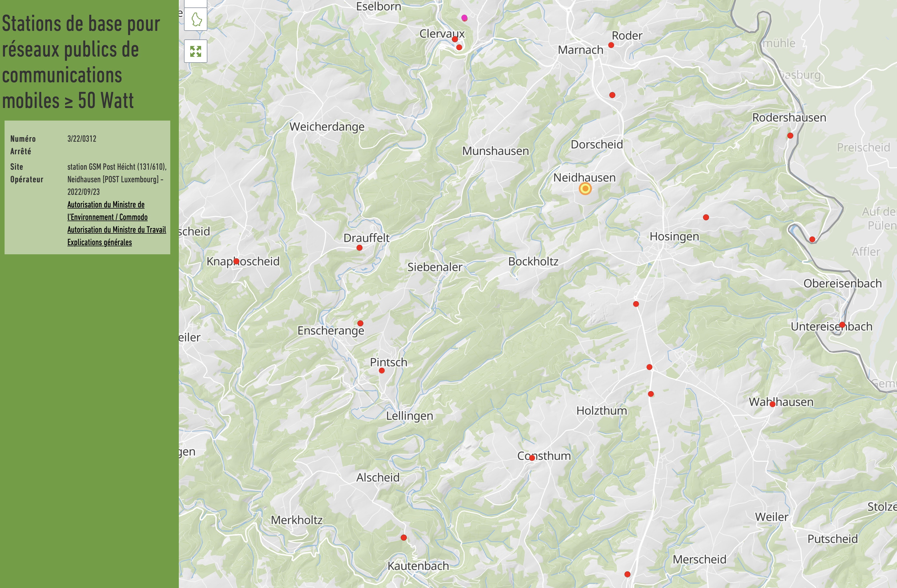Viewport: 897px width, 588px height.
Task: Select the red marker on Untereisenbach label
Action: [x=842, y=325]
